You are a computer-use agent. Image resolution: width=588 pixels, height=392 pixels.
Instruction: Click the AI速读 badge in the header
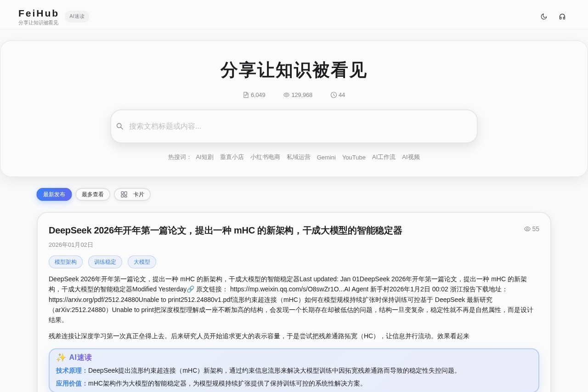coord(77,17)
